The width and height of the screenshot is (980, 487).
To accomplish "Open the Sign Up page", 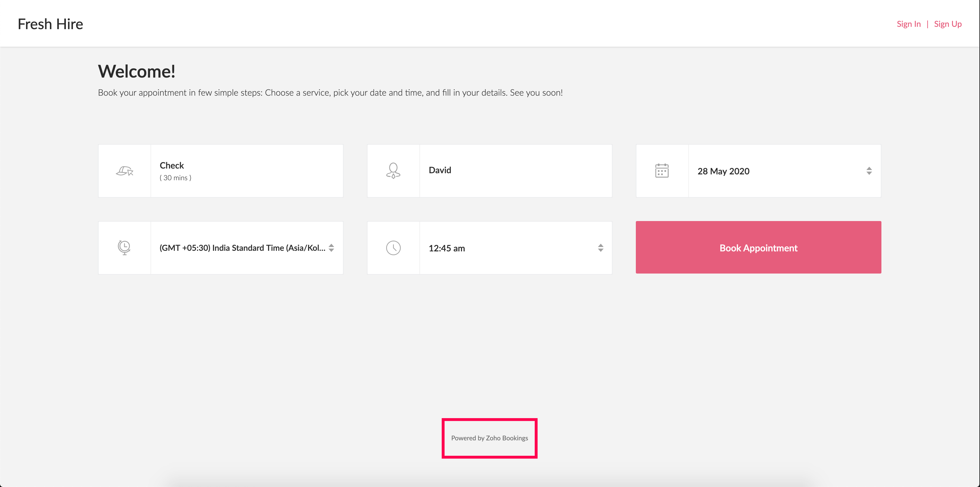I will coord(948,24).
